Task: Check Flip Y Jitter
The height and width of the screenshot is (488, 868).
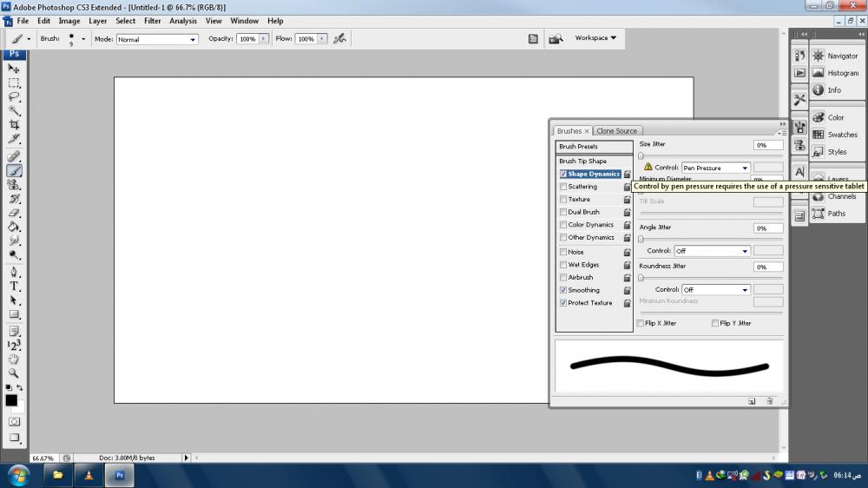Action: tap(715, 323)
